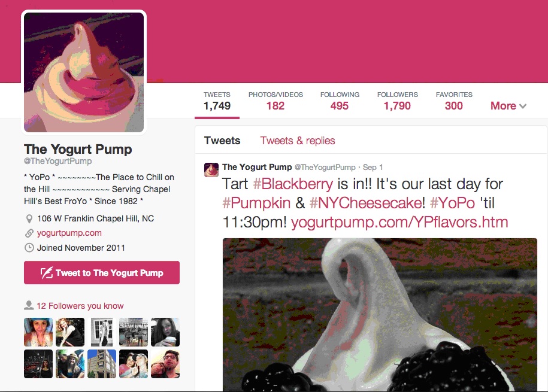This screenshot has height=392, width=548.
Task: Open the first follower thumbnail with blue hat
Action: 38,332
